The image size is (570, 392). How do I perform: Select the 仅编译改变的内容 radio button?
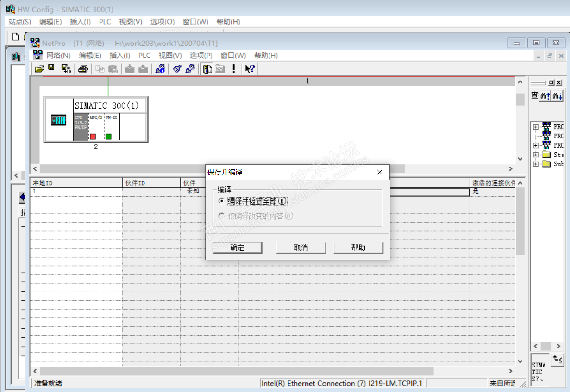[222, 216]
